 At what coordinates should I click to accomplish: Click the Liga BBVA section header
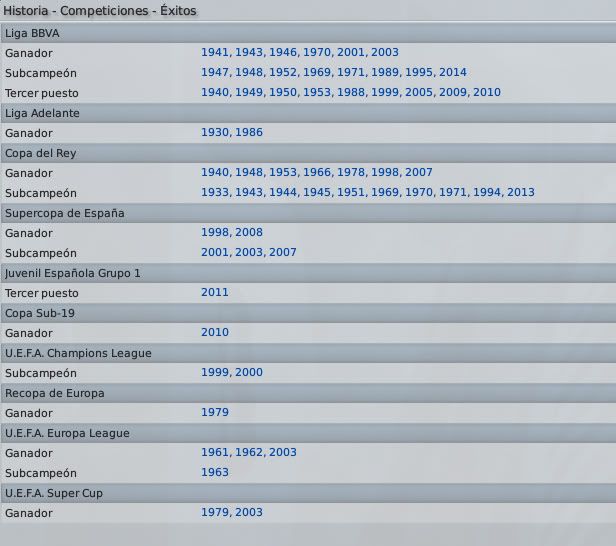point(308,33)
